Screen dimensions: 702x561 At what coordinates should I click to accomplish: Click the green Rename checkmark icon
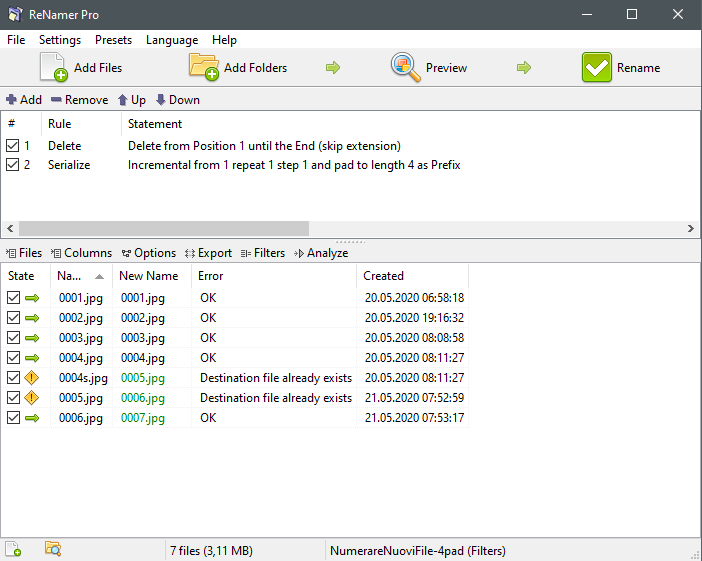click(597, 67)
